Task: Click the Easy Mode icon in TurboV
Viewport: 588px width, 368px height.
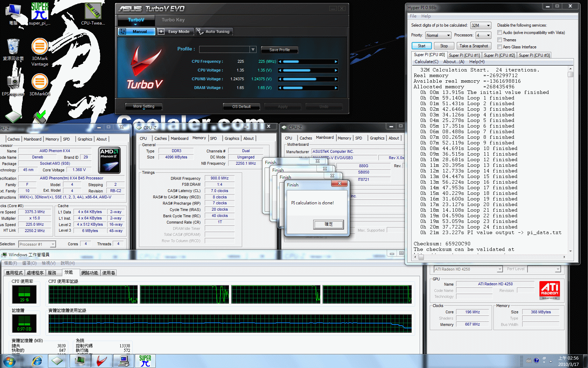Action: coord(161,32)
